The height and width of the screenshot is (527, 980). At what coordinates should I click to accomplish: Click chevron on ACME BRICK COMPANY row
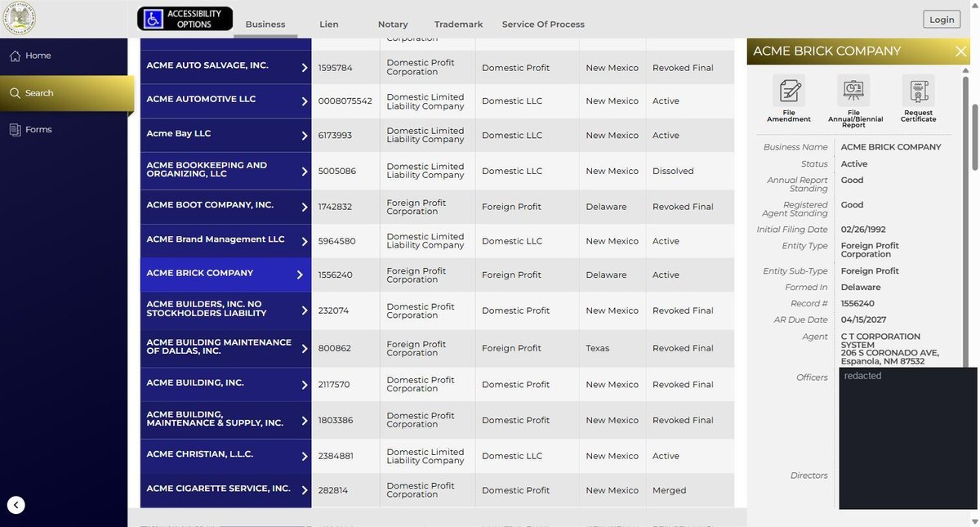pos(300,275)
